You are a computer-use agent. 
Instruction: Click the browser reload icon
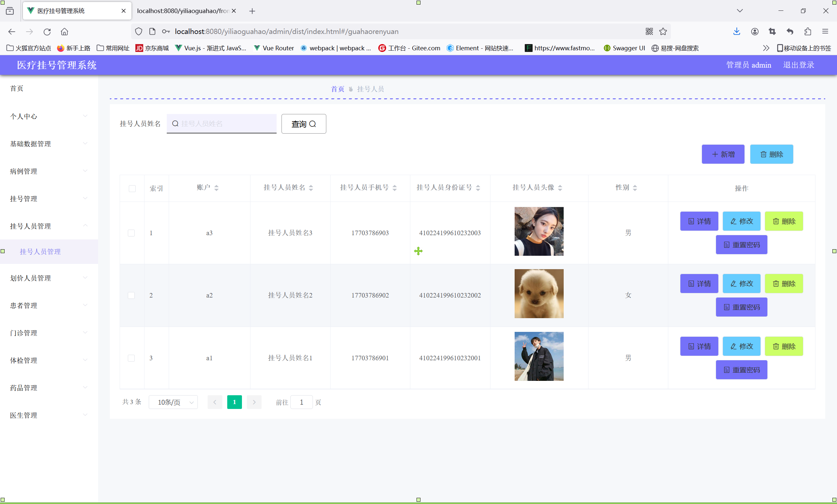pyautogui.click(x=47, y=32)
